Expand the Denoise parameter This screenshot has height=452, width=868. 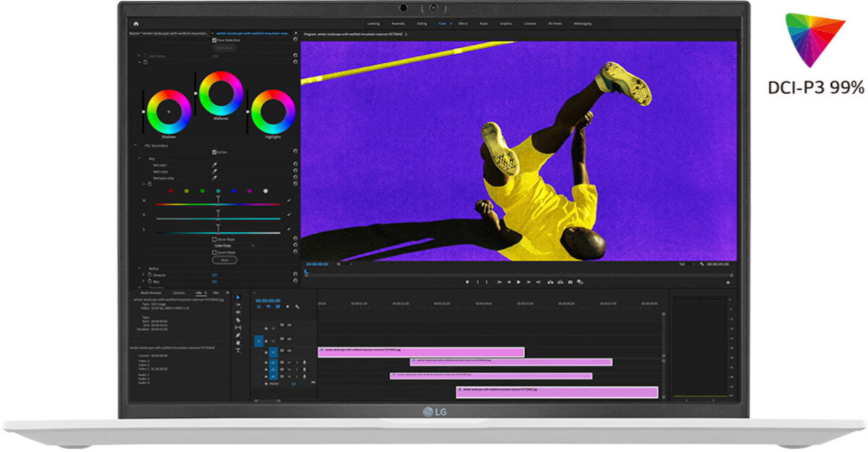[x=142, y=275]
